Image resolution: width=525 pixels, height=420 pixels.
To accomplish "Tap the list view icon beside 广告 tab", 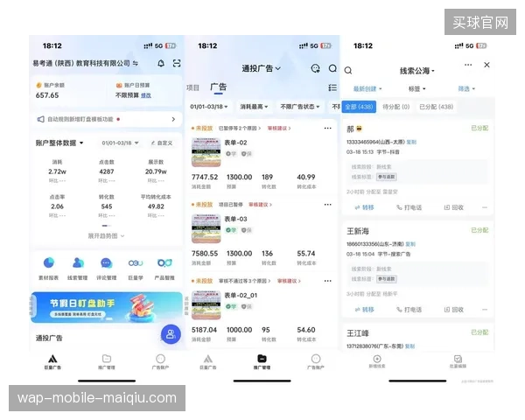I will [x=332, y=87].
